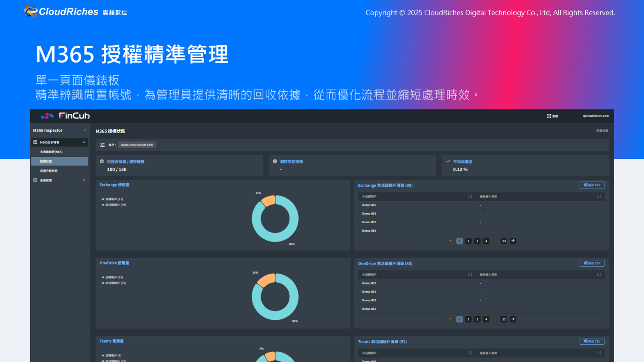Sort the Exchange list by the 最後登入時間 column icon
644x362 pixels.
coord(599,196)
